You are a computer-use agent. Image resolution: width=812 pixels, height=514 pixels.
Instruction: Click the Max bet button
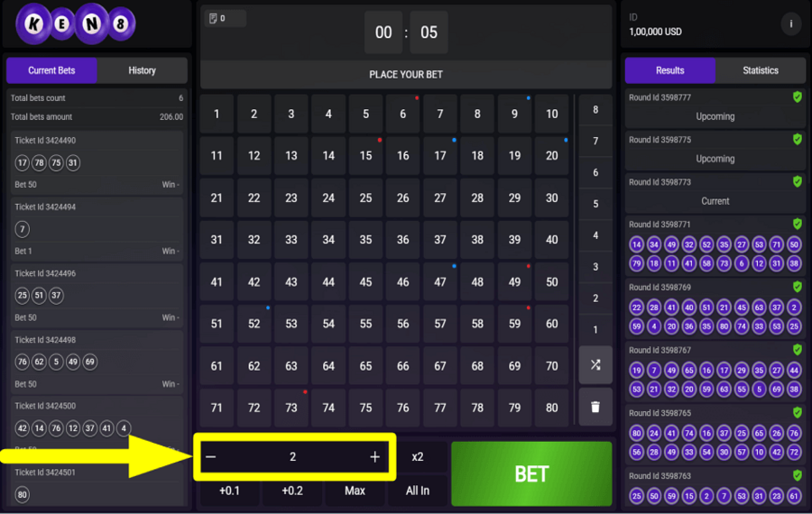coord(355,491)
